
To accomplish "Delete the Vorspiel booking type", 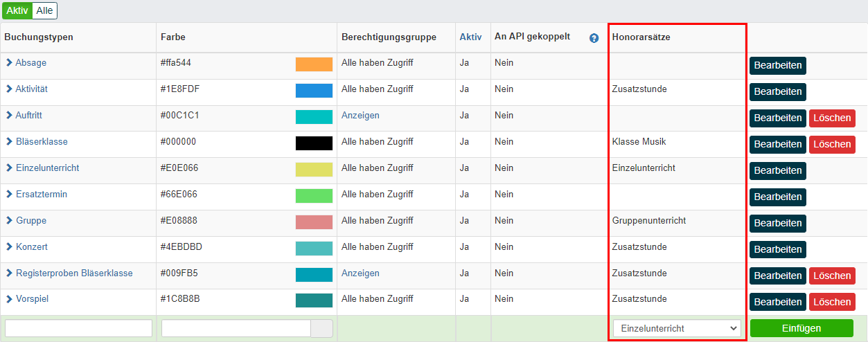I will tap(832, 303).
